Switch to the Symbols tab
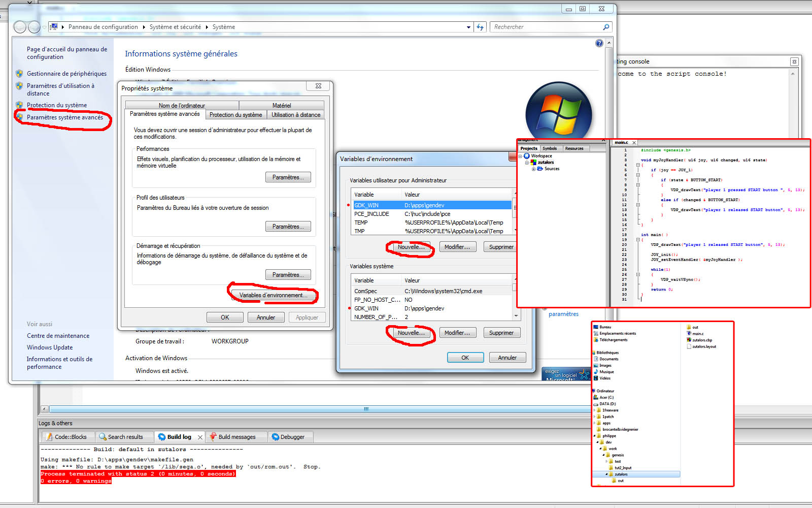 550,148
